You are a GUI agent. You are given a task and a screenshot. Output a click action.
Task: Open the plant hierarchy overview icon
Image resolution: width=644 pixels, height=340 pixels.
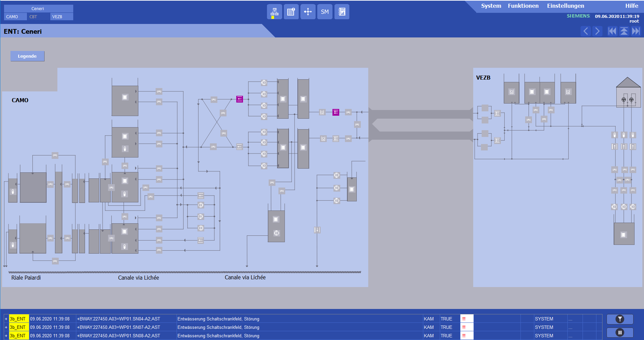click(274, 12)
